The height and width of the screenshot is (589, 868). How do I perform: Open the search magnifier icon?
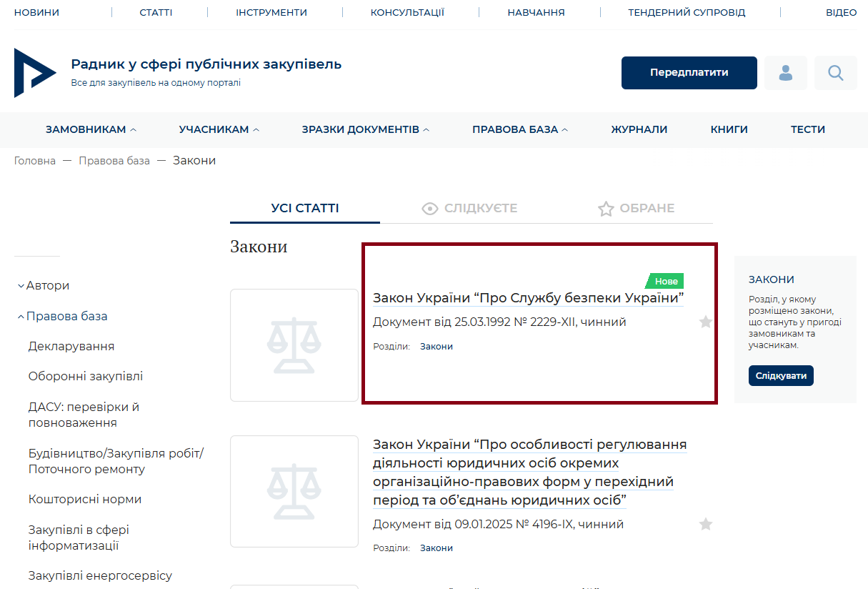[x=836, y=73]
